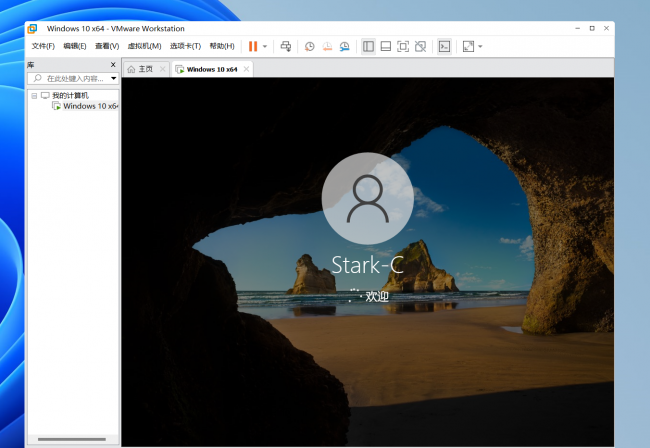The height and width of the screenshot is (448, 650).
Task: Close the Windows 10 x64 tab
Action: coord(246,69)
